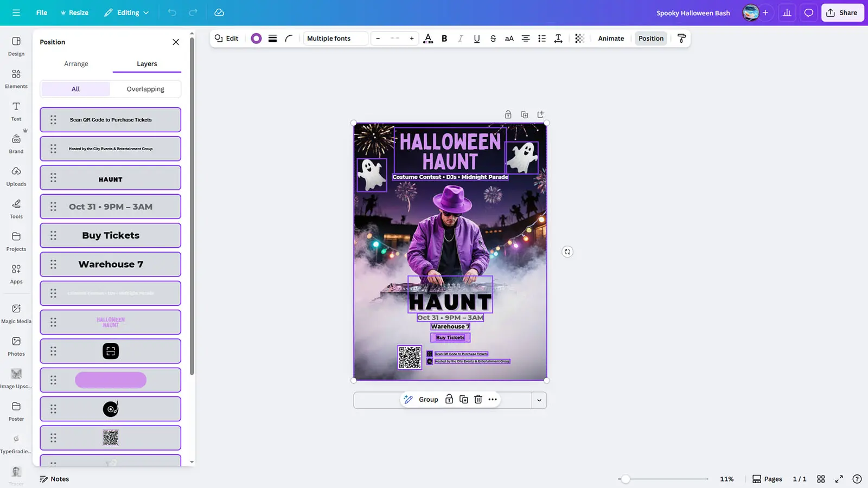The height and width of the screenshot is (488, 868).
Task: Select the Overlapping layers filter
Action: click(145, 89)
